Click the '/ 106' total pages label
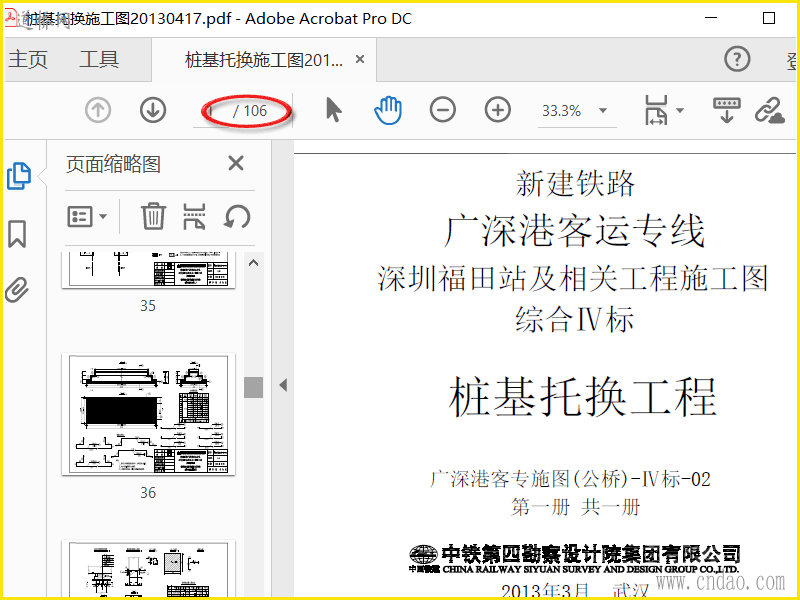This screenshot has height=600, width=800. click(250, 111)
